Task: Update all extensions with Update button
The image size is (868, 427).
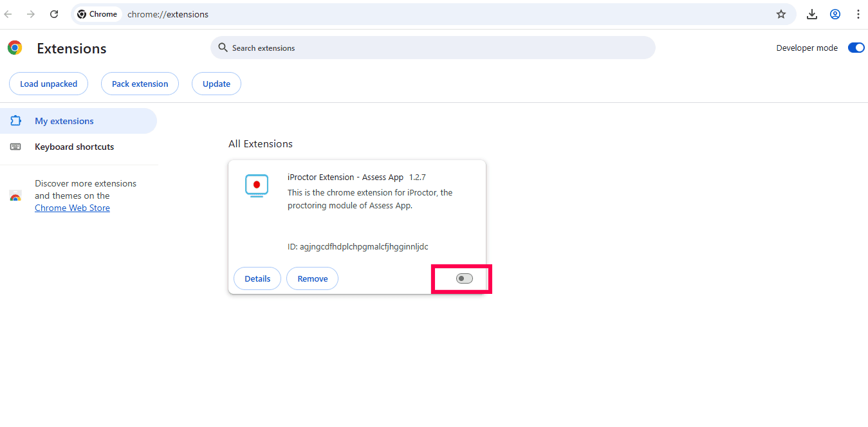Action: (216, 84)
